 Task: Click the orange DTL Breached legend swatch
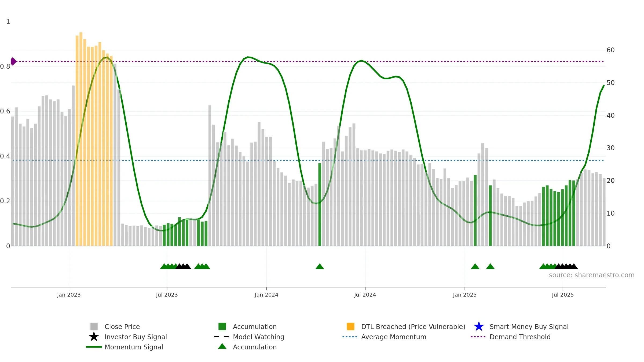(350, 327)
